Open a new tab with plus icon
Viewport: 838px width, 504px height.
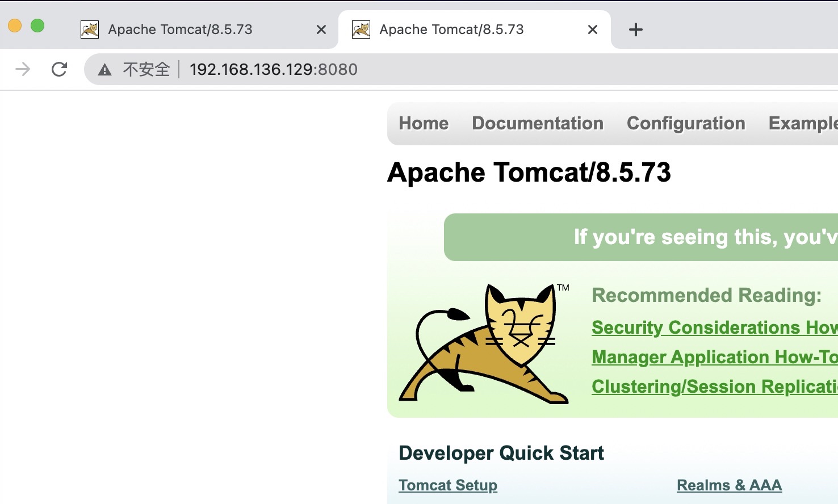pos(636,30)
